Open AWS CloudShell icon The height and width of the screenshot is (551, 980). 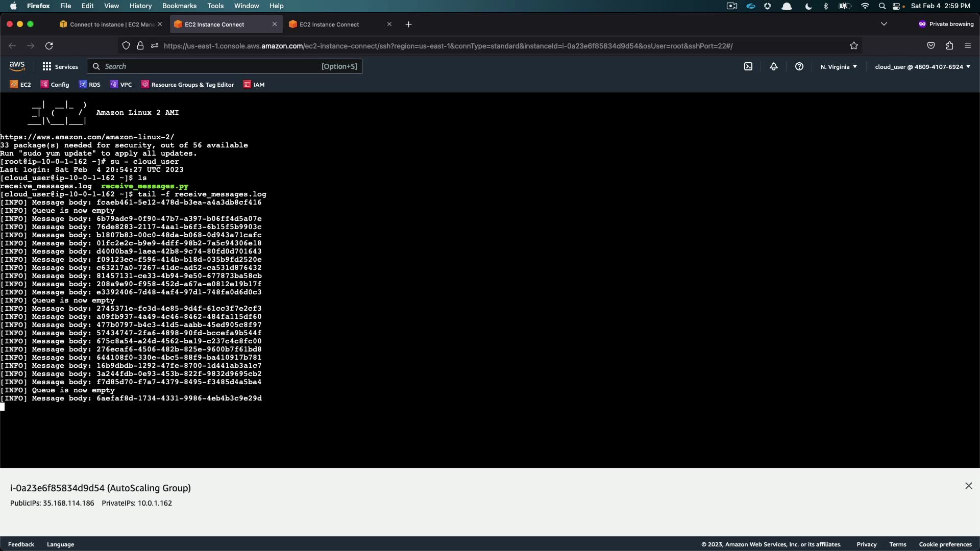tap(748, 67)
